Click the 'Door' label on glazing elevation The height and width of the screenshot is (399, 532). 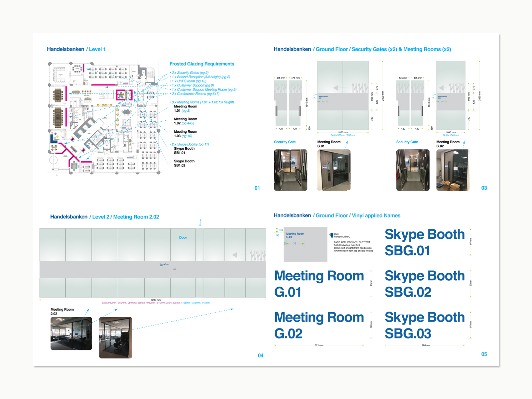183,237
